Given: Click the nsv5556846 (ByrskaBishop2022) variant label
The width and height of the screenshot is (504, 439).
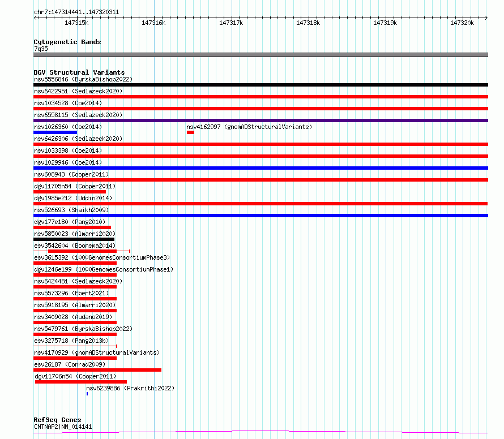Looking at the screenshot, I should point(83,79).
